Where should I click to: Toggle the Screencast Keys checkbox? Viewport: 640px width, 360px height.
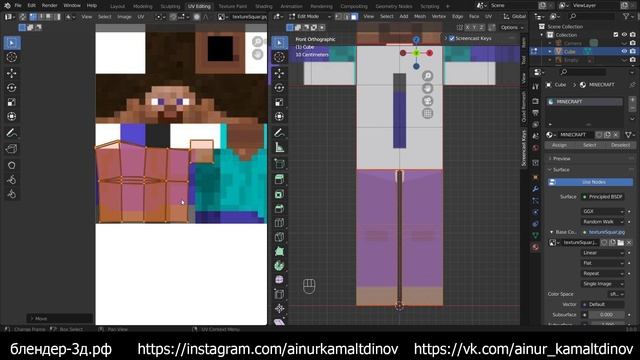452,38
